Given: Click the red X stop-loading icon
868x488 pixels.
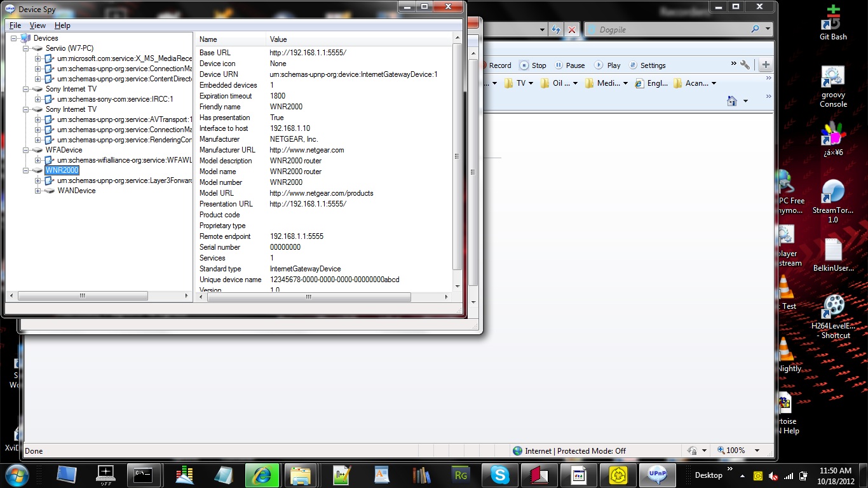Looking at the screenshot, I should [x=572, y=29].
